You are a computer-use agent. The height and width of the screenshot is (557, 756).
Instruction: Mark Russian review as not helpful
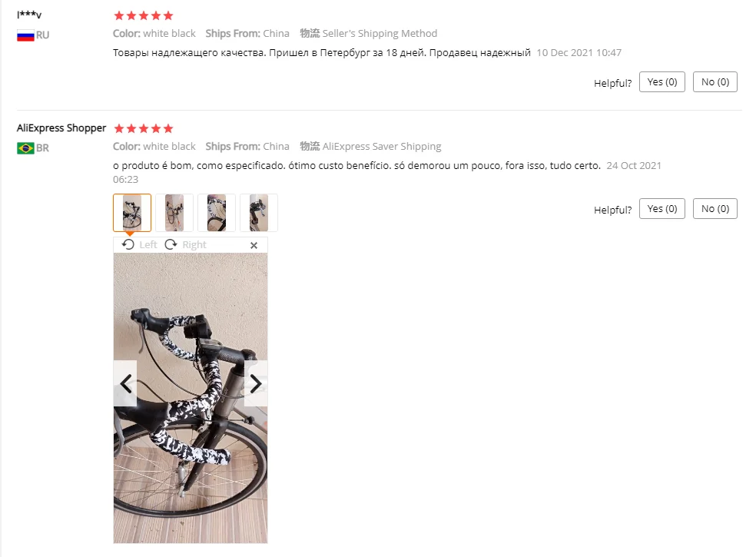715,82
